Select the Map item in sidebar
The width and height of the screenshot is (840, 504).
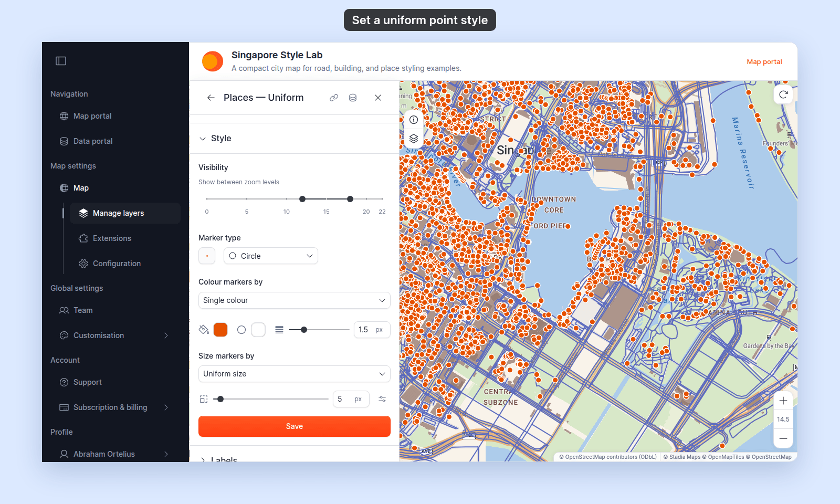[81, 188]
